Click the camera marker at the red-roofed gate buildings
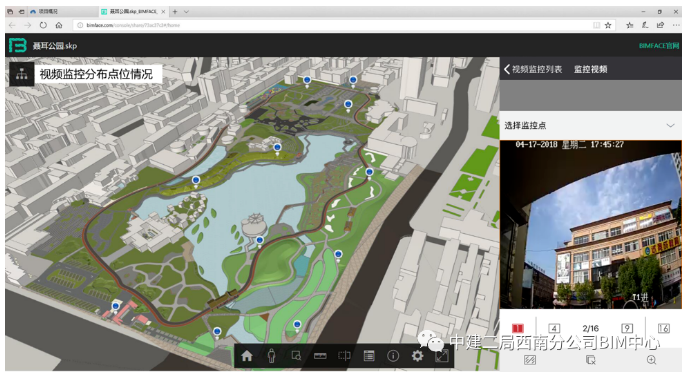684x379 pixels. click(116, 307)
